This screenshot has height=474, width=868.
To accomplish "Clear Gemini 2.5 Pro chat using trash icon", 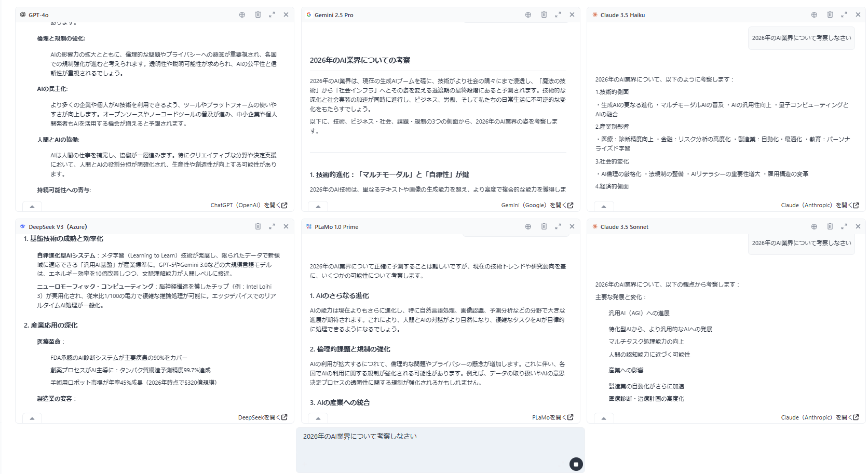I will 544,15.
